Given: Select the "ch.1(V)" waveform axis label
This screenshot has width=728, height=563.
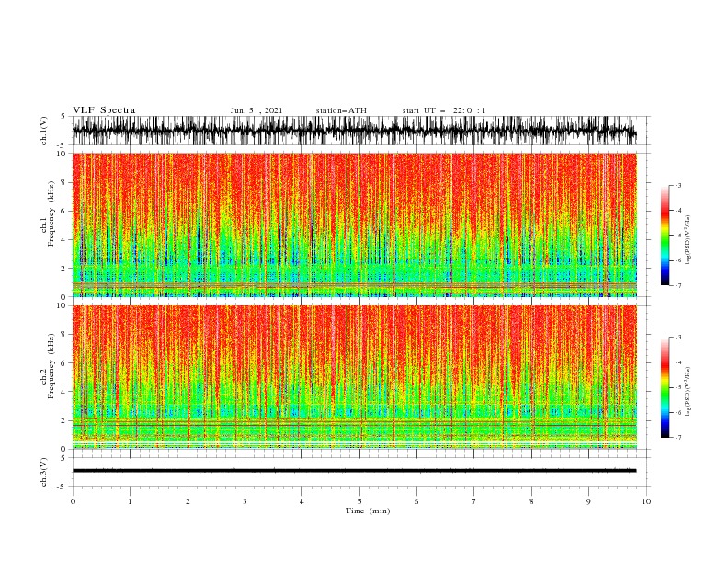Looking at the screenshot, I should point(44,131).
